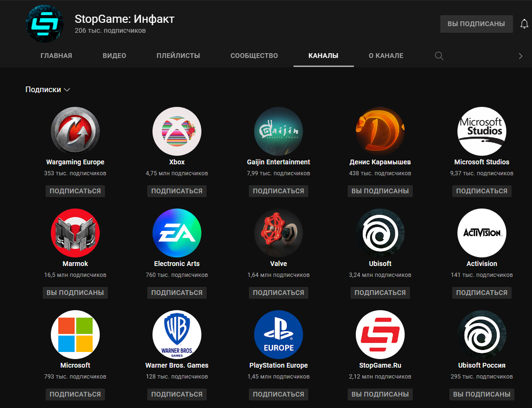Unsubscribe from Денис Карамышев
Image resolution: width=532 pixels, height=408 pixels.
coord(380,191)
